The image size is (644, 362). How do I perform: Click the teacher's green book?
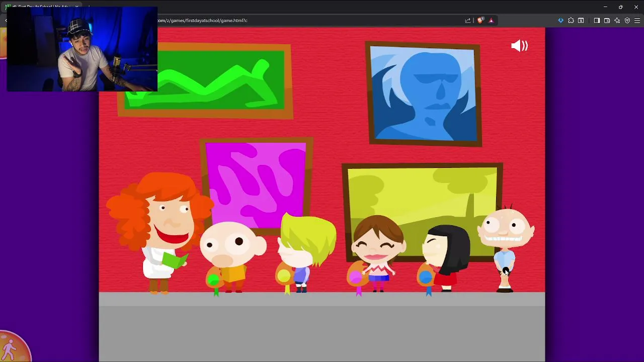coord(174,260)
